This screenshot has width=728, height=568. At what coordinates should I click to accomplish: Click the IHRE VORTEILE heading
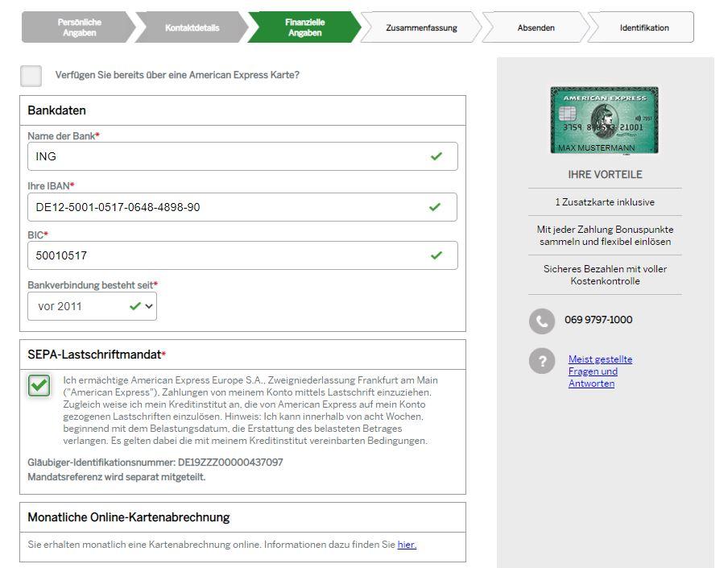pyautogui.click(x=605, y=175)
